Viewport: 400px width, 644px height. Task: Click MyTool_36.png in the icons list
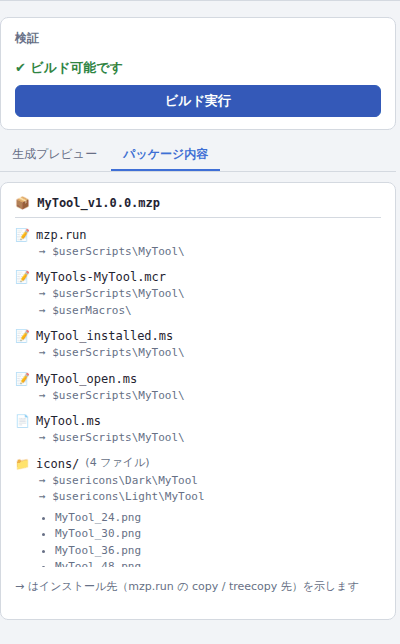click(x=98, y=550)
